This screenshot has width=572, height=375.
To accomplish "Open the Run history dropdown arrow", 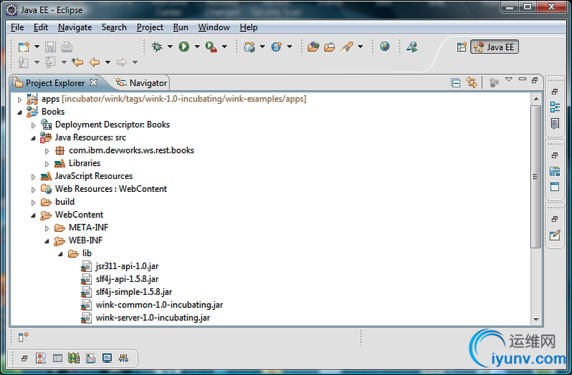I will pyautogui.click(x=197, y=47).
